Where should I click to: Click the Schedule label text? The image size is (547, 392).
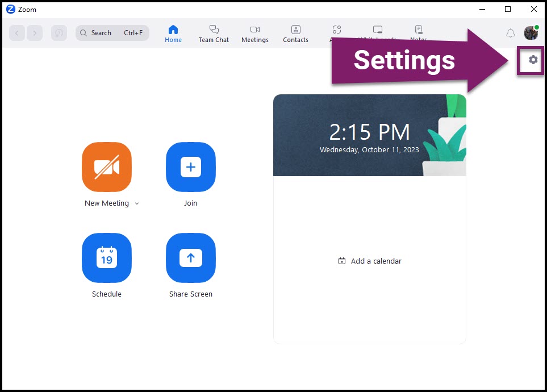107,294
